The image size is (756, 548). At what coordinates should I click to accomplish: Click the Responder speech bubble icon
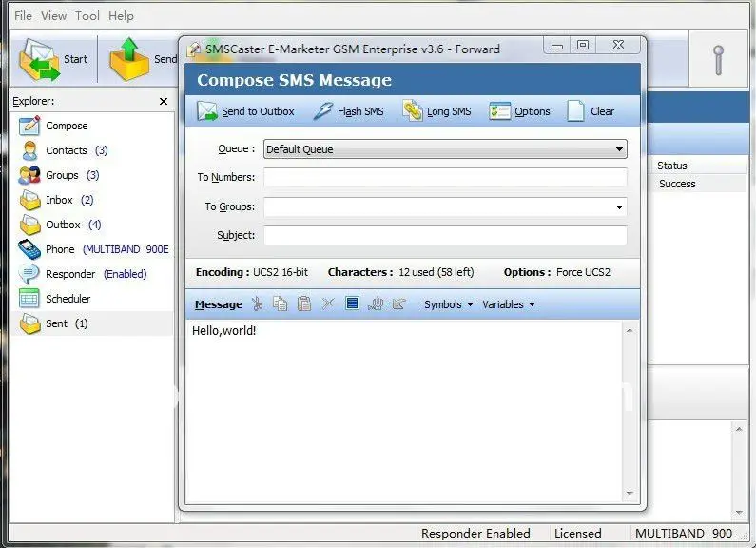(29, 274)
